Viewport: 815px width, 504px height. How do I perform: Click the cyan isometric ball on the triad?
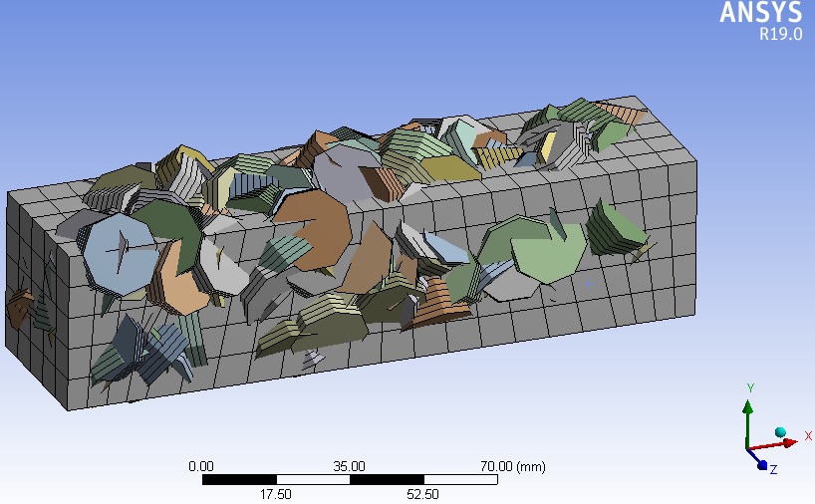point(780,432)
